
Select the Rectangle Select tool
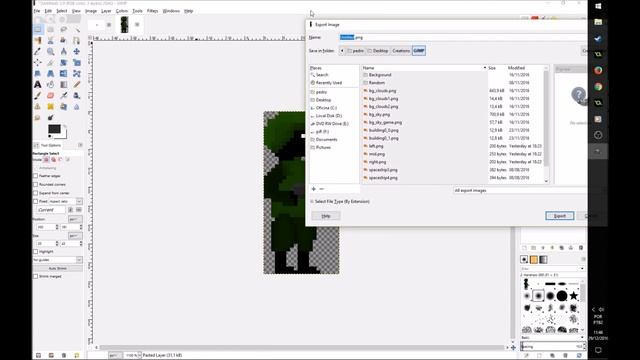pyautogui.click(x=38, y=29)
